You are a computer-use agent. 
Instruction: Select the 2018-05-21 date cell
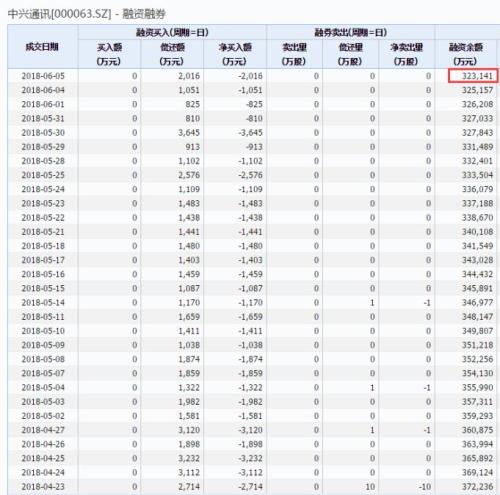point(43,232)
